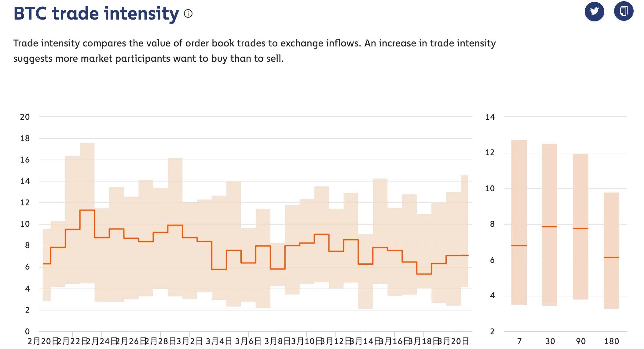Image resolution: width=644 pixels, height=349 pixels.
Task: Click the lowest orange step near 3月18日
Action: coord(424,274)
